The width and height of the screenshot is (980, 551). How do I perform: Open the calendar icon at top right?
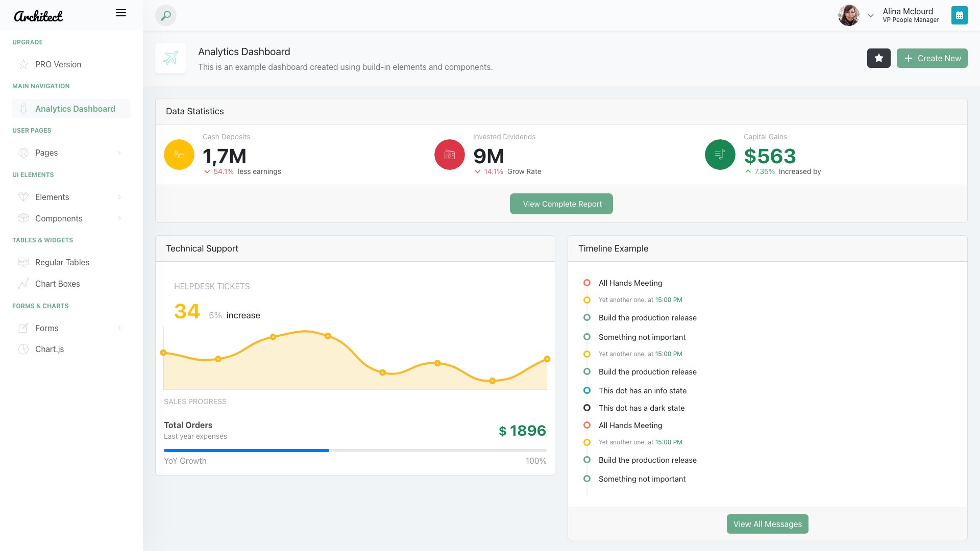click(x=960, y=15)
